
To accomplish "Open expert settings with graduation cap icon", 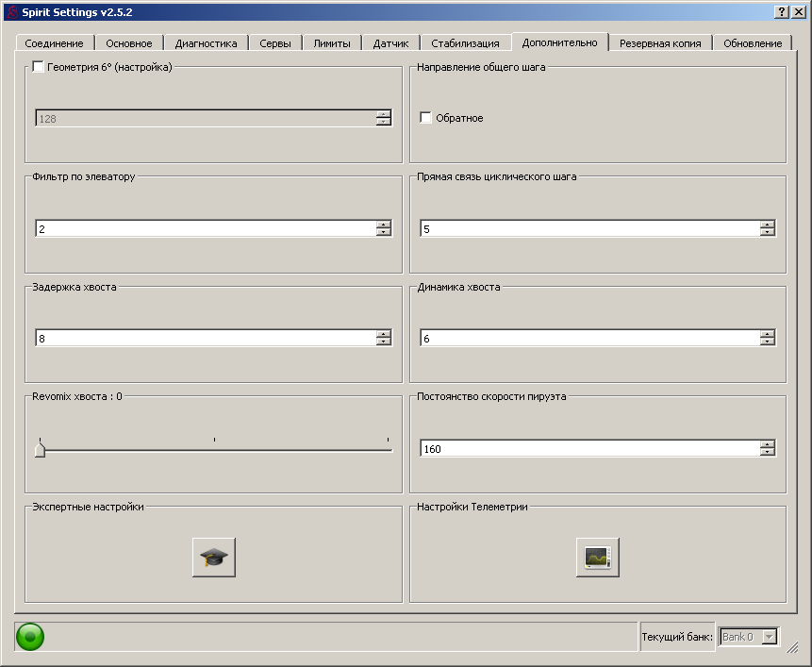I will tap(214, 558).
